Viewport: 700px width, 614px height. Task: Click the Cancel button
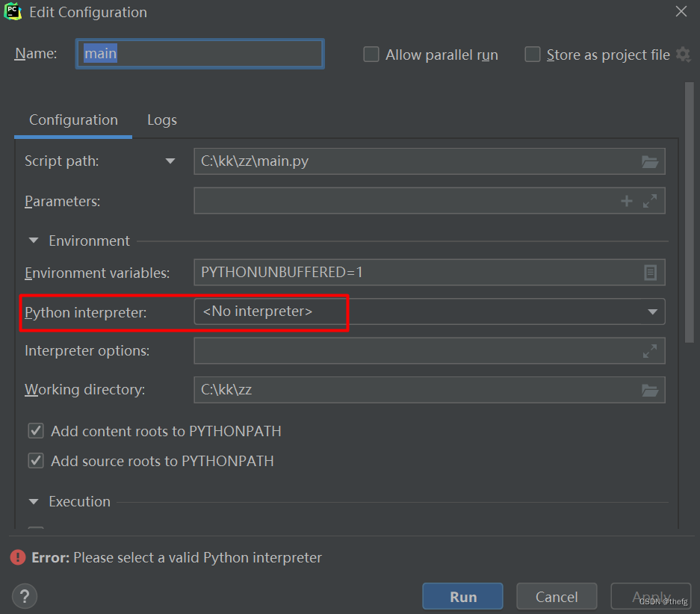(x=557, y=596)
